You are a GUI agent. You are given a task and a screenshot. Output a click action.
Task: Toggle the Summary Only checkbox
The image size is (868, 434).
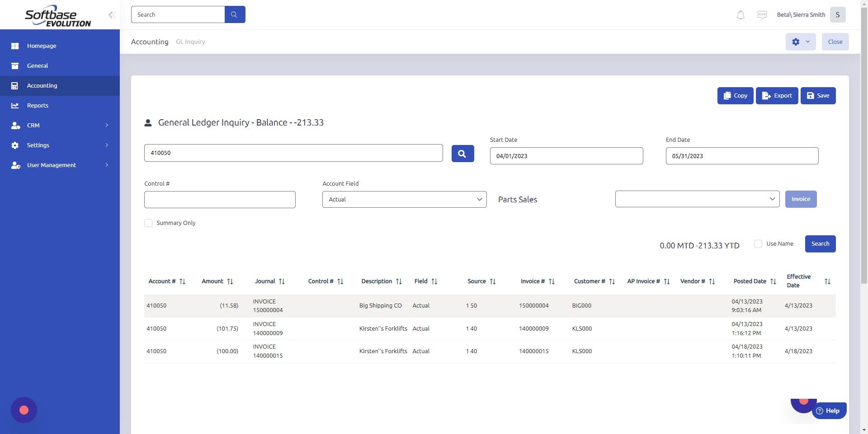pos(148,223)
